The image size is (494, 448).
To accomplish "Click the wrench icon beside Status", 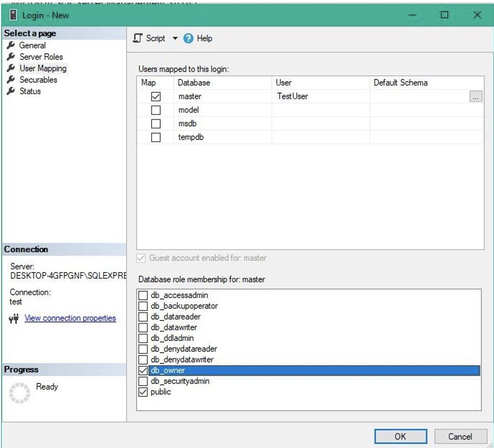I will pos(10,91).
